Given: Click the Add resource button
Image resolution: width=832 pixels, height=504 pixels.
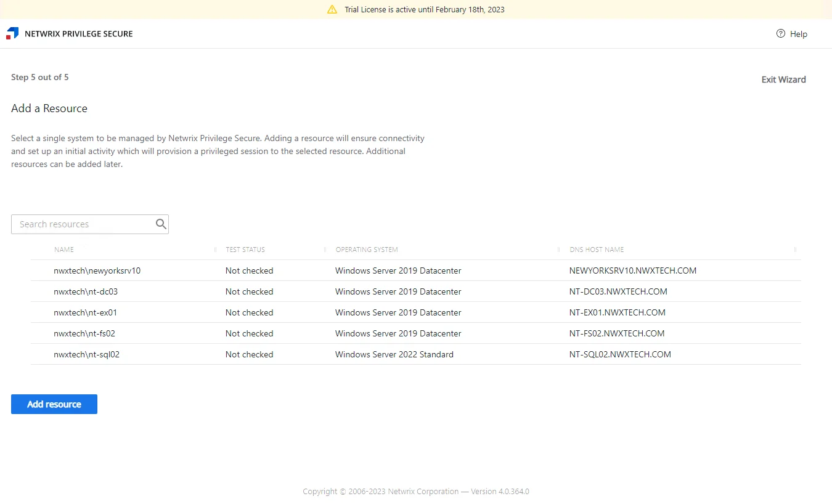Looking at the screenshot, I should [x=54, y=404].
